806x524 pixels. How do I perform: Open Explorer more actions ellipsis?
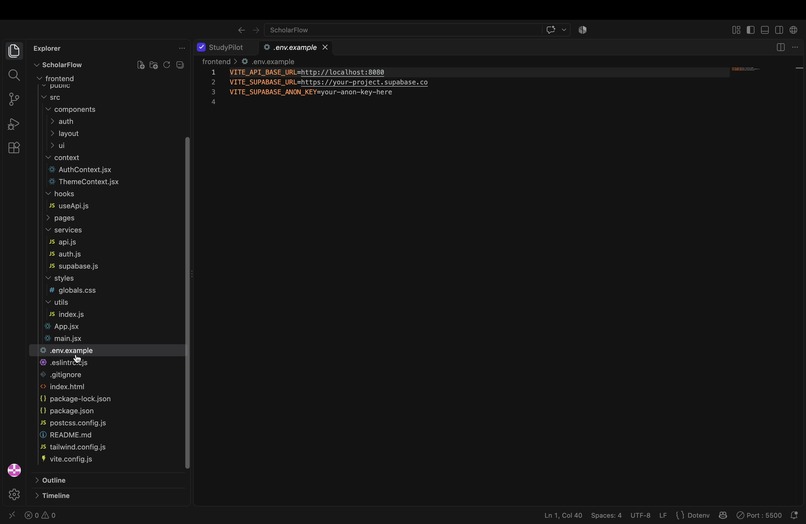(x=181, y=48)
